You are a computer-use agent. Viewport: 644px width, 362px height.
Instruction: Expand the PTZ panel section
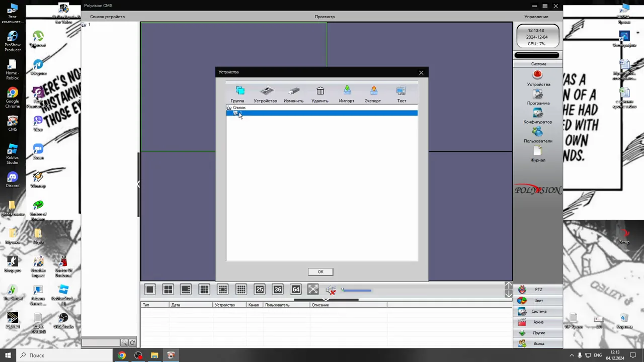pos(538,290)
